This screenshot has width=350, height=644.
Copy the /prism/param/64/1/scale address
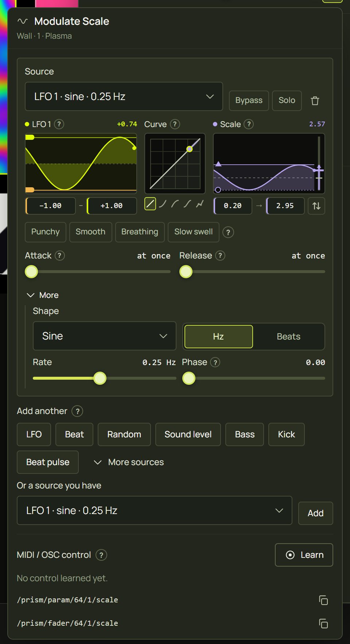(323, 600)
